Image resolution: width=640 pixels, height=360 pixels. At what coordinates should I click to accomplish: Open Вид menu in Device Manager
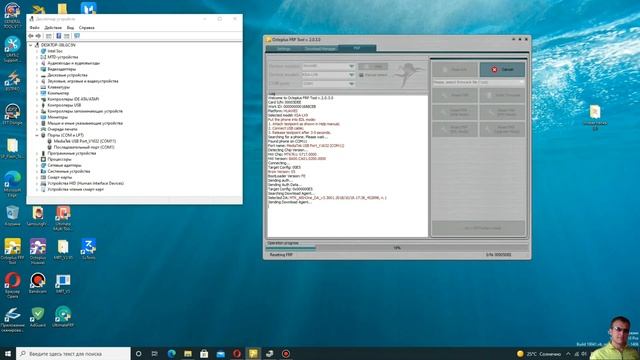(x=70, y=28)
